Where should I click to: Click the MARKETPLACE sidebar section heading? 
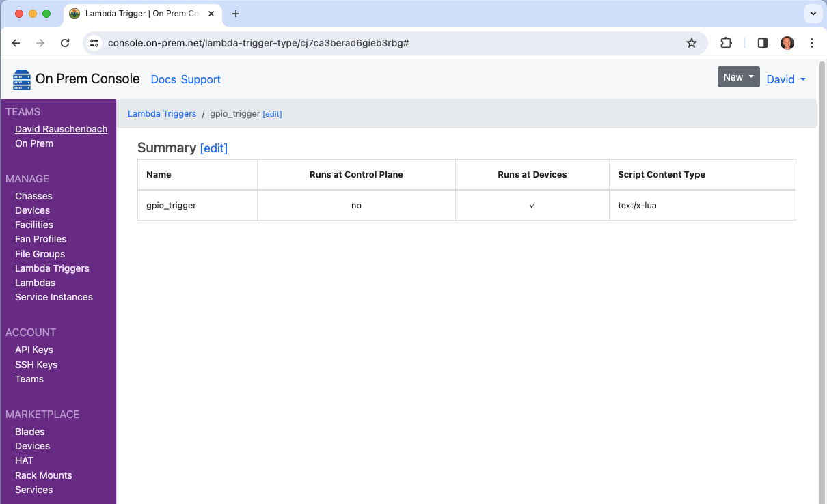tap(42, 415)
